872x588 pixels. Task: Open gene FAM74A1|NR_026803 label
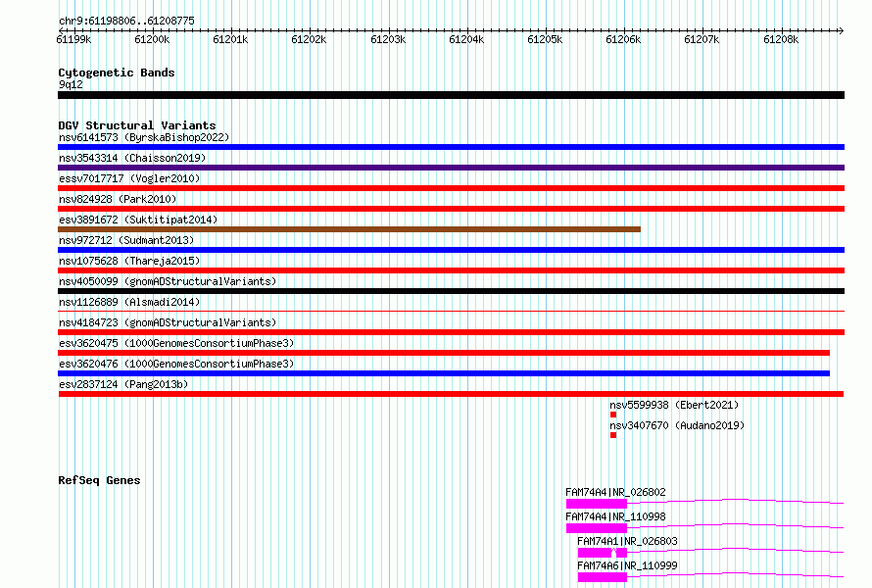627,541
